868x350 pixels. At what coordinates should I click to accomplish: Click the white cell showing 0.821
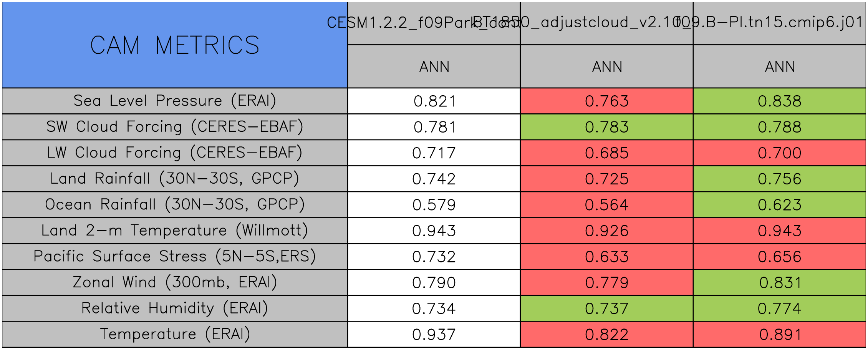(434, 101)
